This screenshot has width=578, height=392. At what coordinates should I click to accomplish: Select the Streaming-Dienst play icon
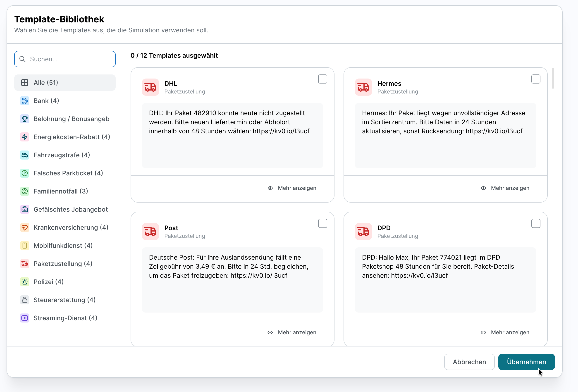tap(25, 318)
